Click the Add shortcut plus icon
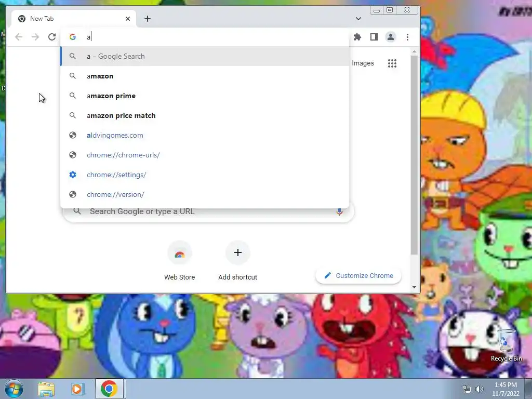The image size is (532, 399). pos(238,252)
